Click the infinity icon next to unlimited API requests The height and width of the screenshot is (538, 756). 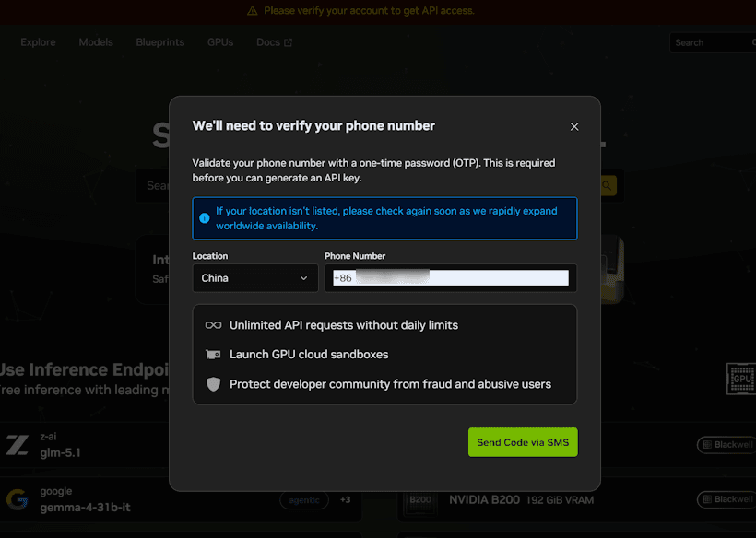(x=213, y=324)
